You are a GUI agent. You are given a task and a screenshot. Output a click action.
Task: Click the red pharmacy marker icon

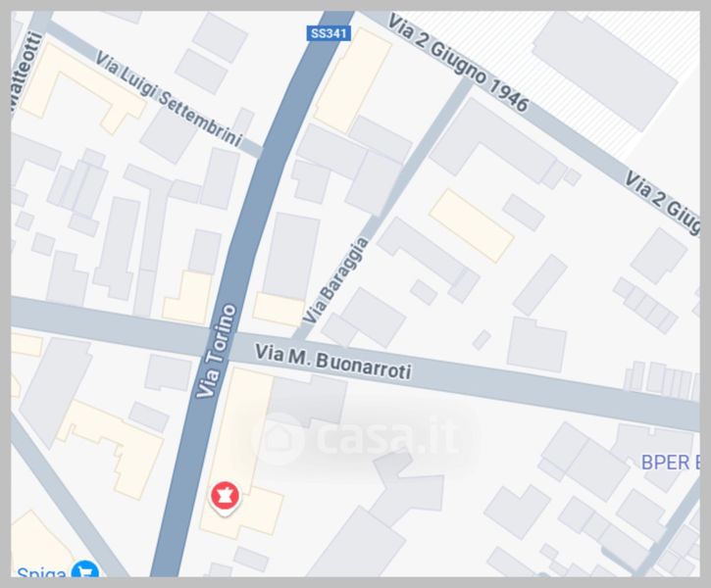click(225, 498)
